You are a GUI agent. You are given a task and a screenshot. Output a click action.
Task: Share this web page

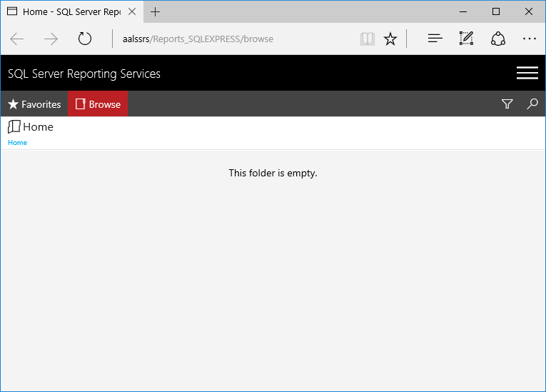tap(498, 39)
